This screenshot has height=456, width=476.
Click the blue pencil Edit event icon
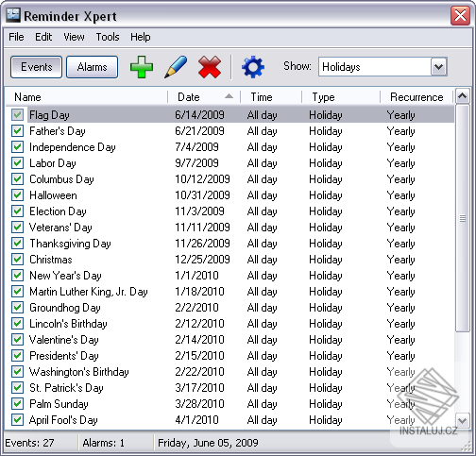click(176, 67)
